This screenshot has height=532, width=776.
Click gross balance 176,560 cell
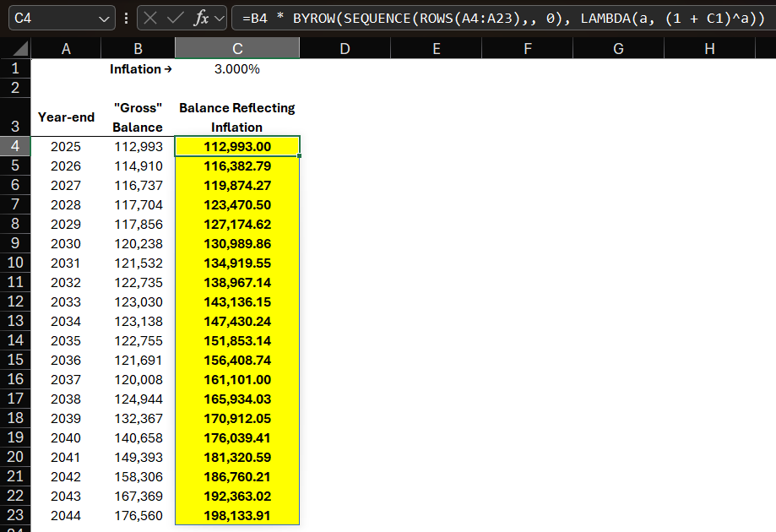point(138,515)
